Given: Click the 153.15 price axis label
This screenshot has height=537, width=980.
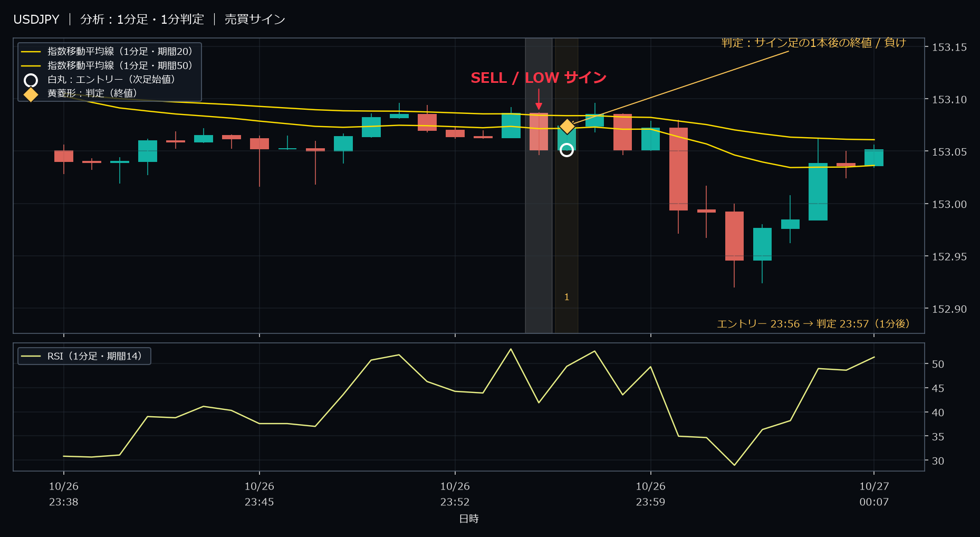Looking at the screenshot, I should (949, 47).
